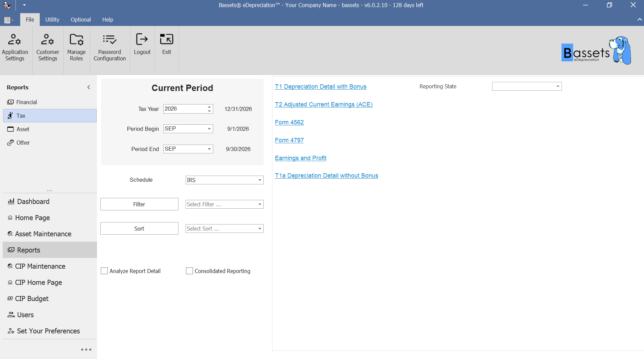Click the pane splitter dots above Dashboard
The image size is (644, 359).
[x=50, y=190]
